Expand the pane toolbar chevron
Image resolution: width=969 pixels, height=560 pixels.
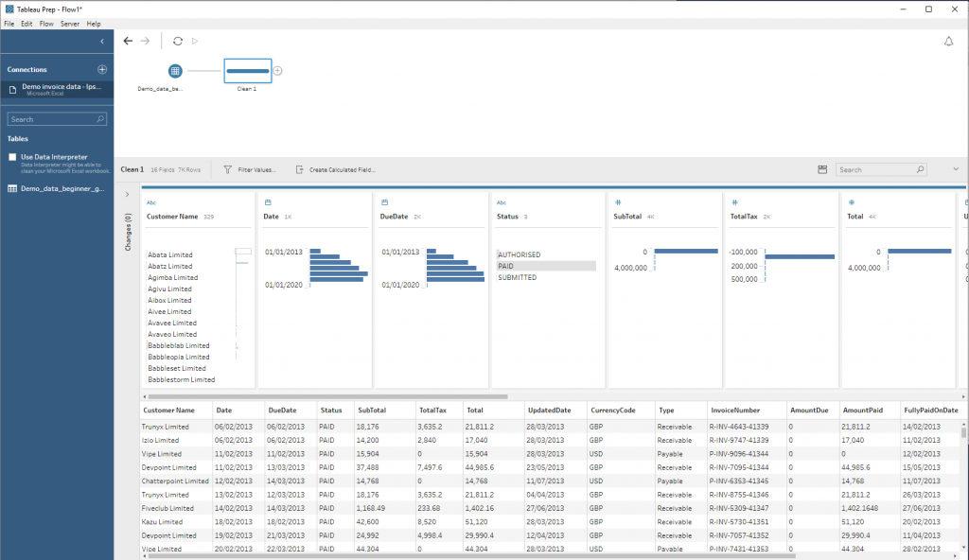pos(956,169)
